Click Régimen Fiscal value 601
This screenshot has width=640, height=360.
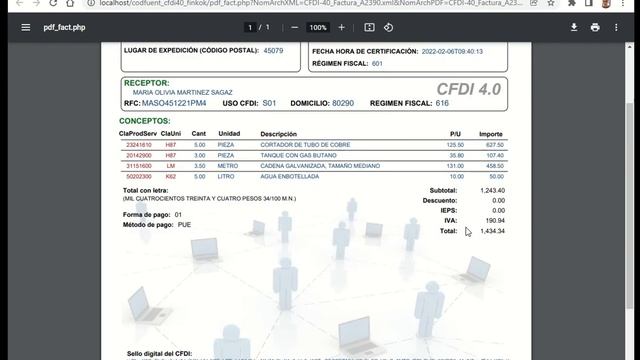point(377,63)
